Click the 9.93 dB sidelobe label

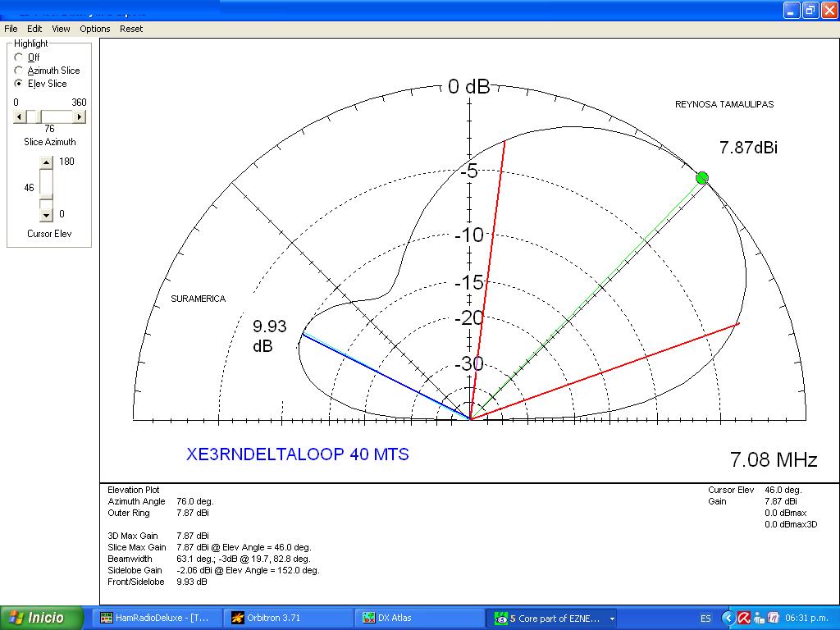point(269,336)
